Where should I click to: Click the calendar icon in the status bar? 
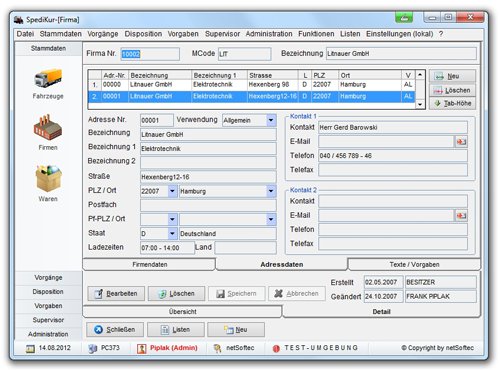pos(30,349)
